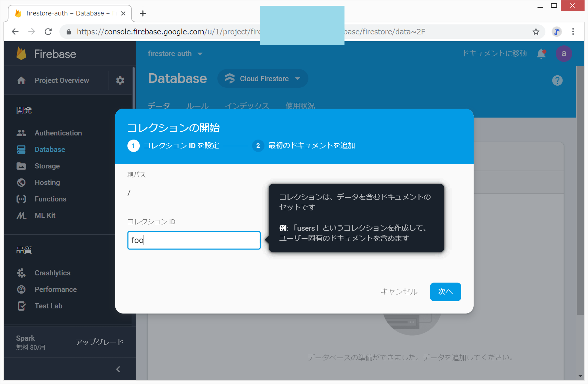Click ドキュメントに移動 link
Viewport: 588px width, 384px height.
(x=495, y=54)
